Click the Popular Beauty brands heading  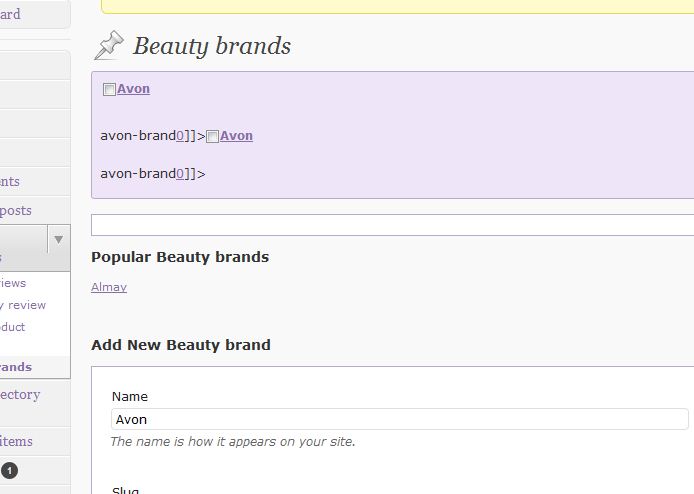tap(180, 257)
